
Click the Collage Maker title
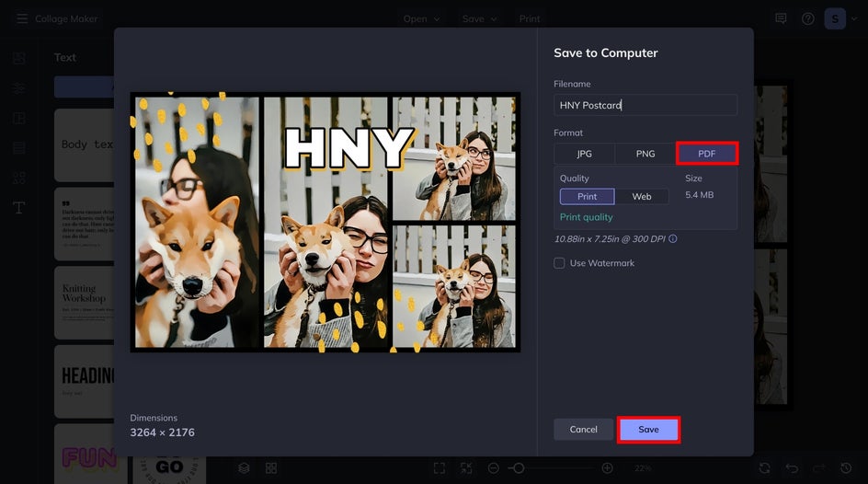click(66, 18)
